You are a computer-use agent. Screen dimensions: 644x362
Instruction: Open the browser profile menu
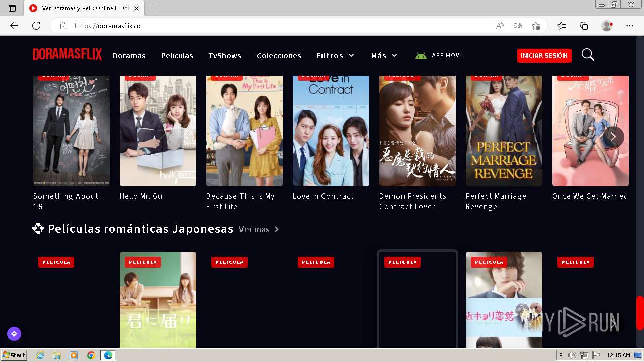[x=607, y=26]
